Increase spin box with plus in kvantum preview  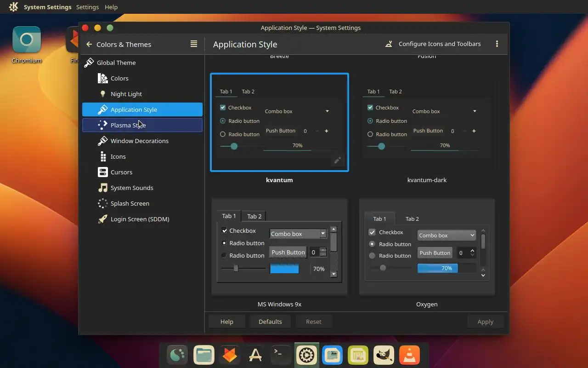327,131
